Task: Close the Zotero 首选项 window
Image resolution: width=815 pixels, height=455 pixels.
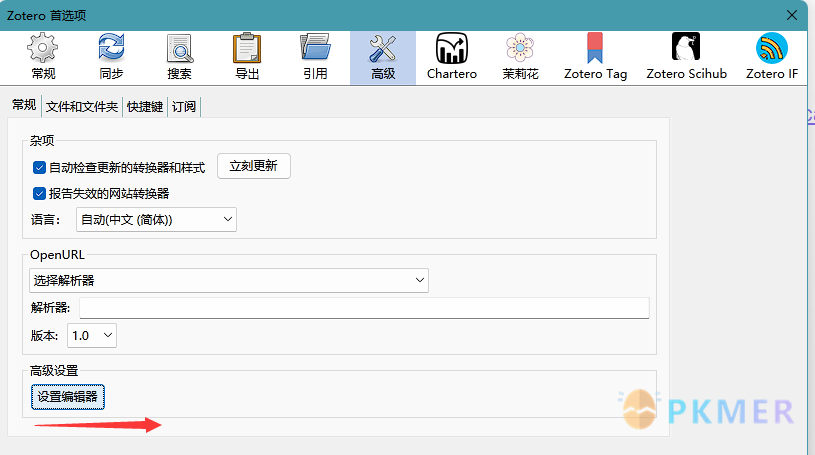Action: pos(792,15)
